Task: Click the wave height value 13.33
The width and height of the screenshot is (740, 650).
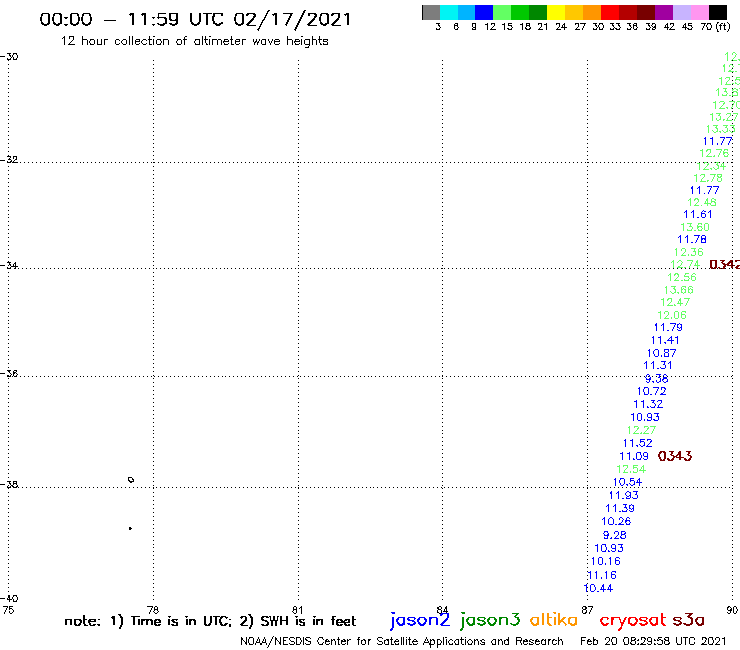Action: pos(720,129)
